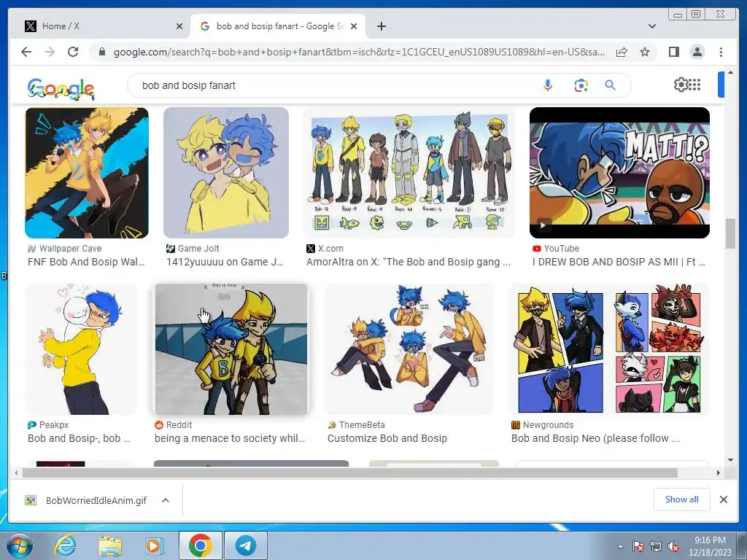747x560 pixels.
Task: Submit search with the magnifier icon
Action: tap(611, 85)
